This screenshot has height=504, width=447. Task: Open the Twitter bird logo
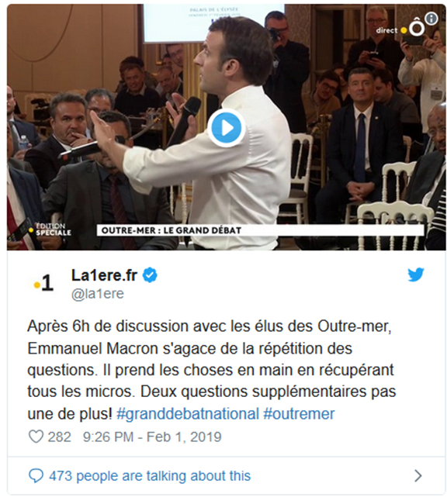tap(416, 274)
